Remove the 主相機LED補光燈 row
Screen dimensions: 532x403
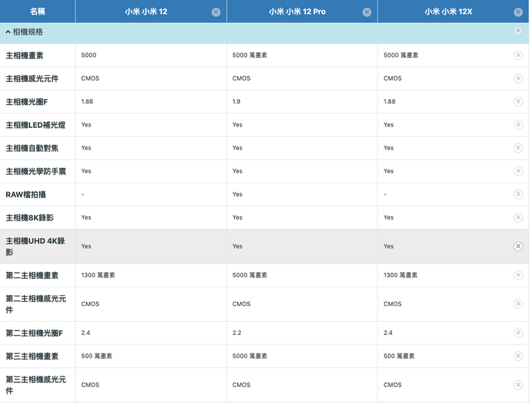pos(518,125)
